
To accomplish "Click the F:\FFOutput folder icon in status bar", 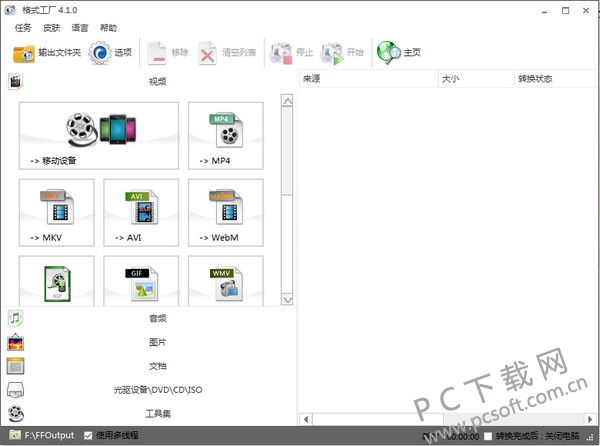I will click(15, 435).
